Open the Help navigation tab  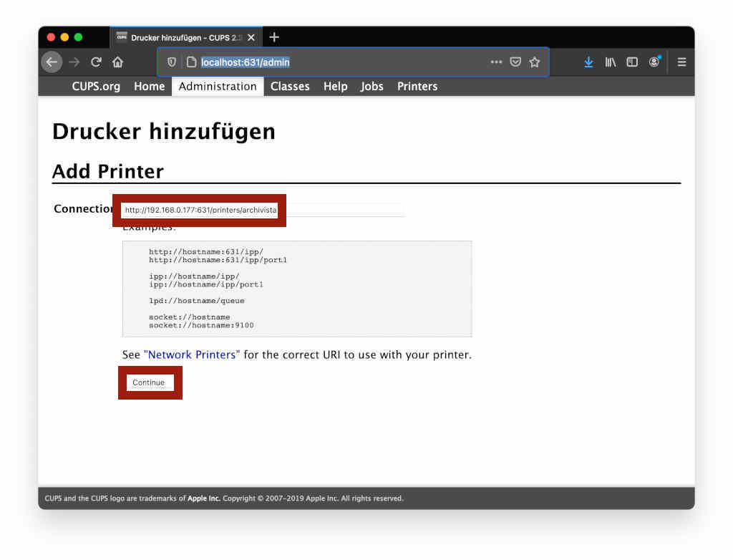pos(335,86)
